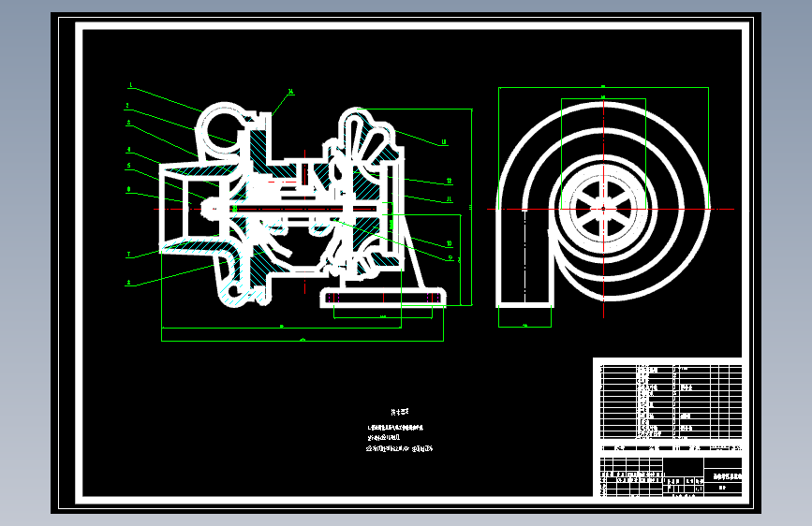Click the drawing title cell in title block
Image resolution: width=812 pixels, height=526 pixels.
pos(724,476)
